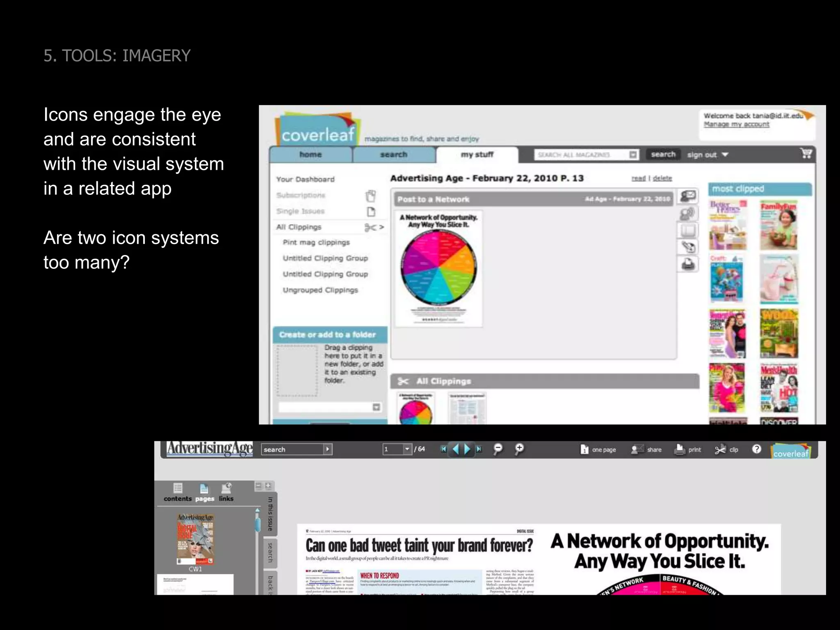Open Ungrouped Clippings group

pyautogui.click(x=320, y=290)
